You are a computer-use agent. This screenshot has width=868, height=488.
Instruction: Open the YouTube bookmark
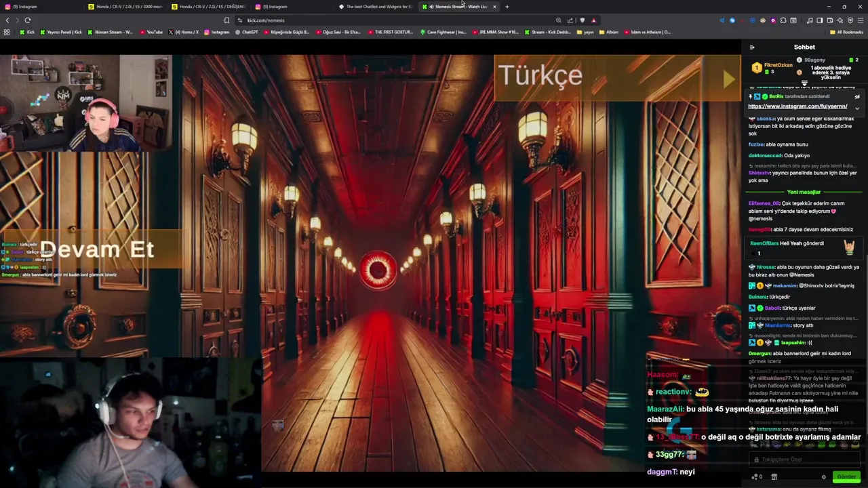pyautogui.click(x=151, y=32)
